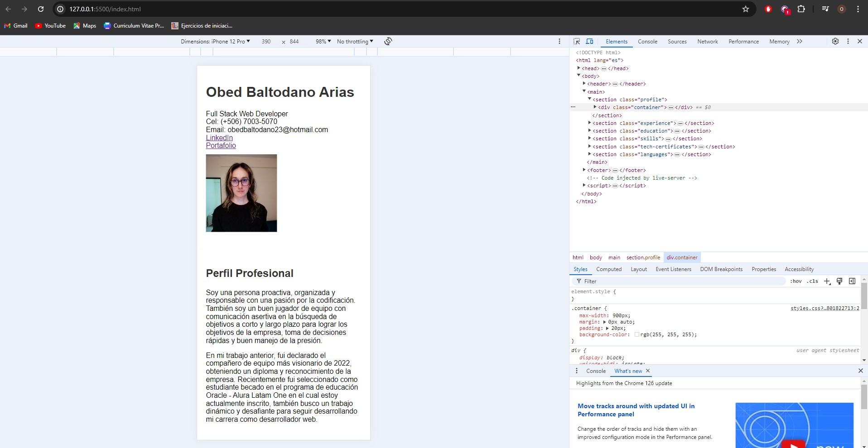This screenshot has height=448, width=868.
Task: Toggle the computed styles sidebar icon
Action: point(852,281)
